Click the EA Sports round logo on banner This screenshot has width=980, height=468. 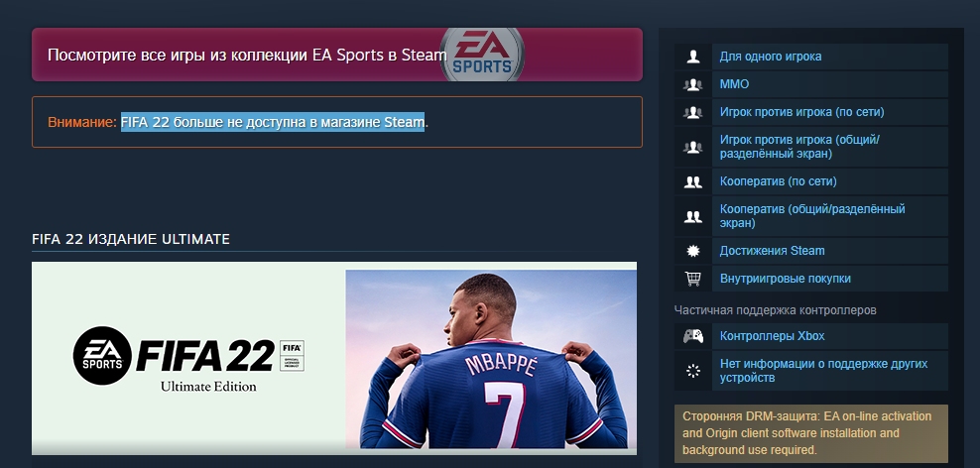pyautogui.click(x=482, y=55)
